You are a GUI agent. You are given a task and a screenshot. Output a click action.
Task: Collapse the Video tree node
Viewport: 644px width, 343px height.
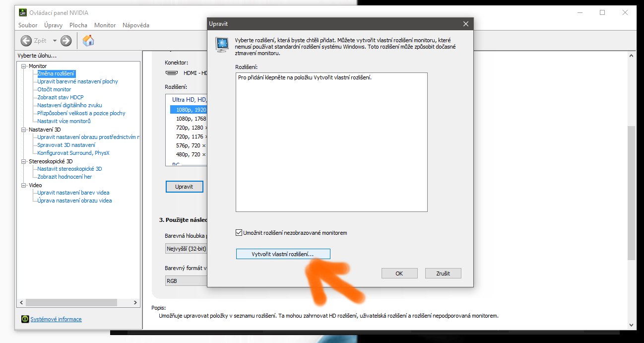tap(24, 185)
